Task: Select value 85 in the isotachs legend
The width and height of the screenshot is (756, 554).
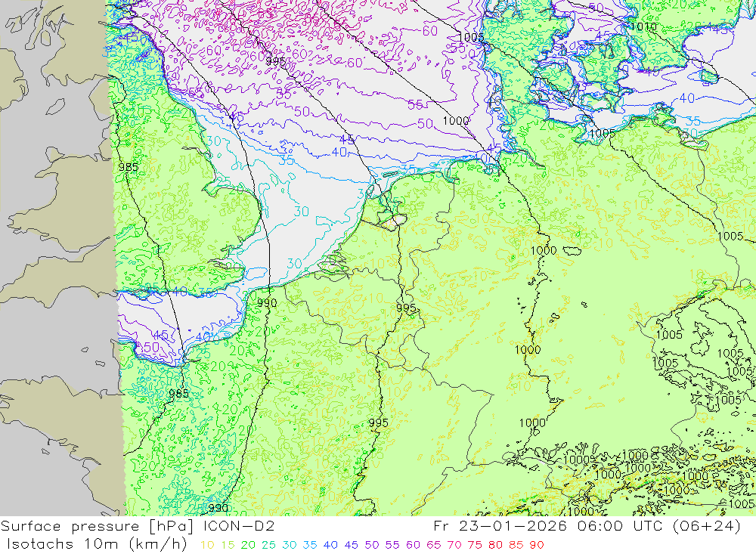Action: [x=516, y=546]
